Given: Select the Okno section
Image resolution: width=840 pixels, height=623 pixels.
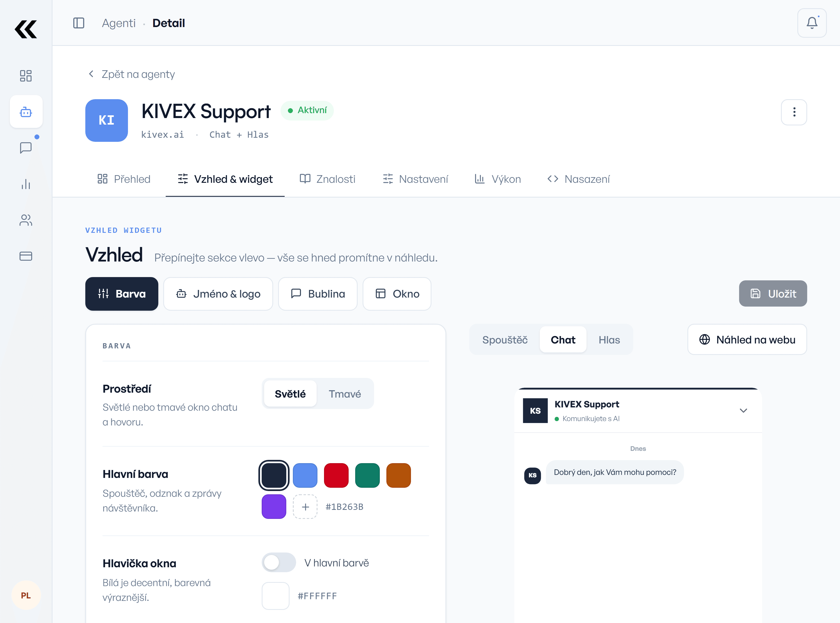Looking at the screenshot, I should click(397, 294).
